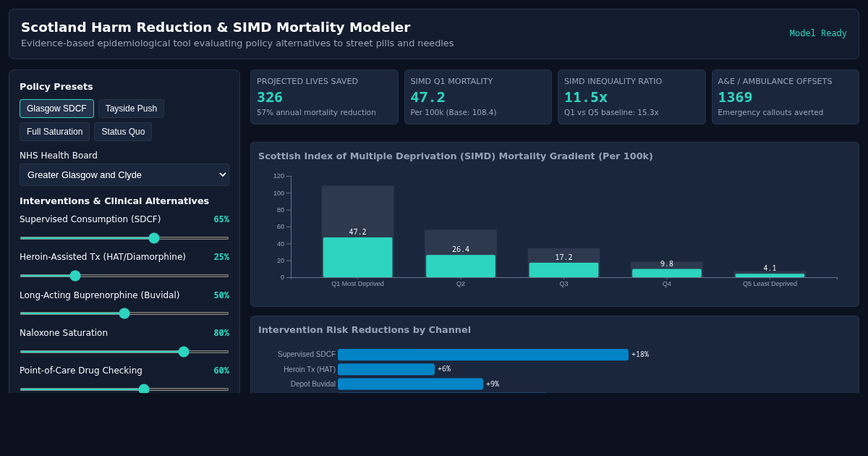Image resolution: width=868 pixels, height=456 pixels.
Task: Click the 26.4 bar value label
Action: (x=461, y=250)
